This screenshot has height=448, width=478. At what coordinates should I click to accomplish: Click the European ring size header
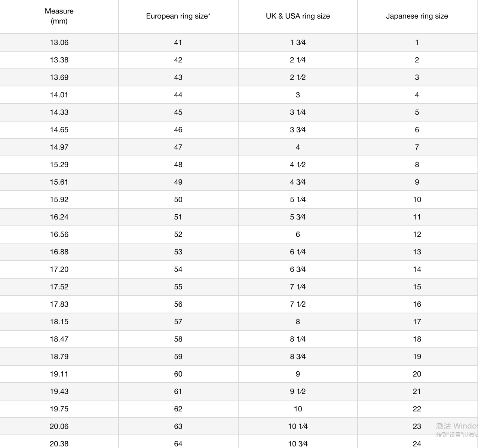[178, 16]
